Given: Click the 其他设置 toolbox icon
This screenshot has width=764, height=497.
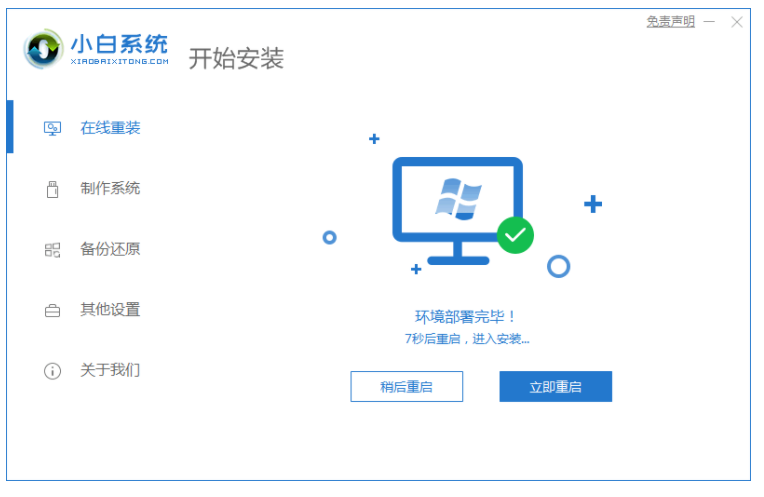Looking at the screenshot, I should click(52, 310).
